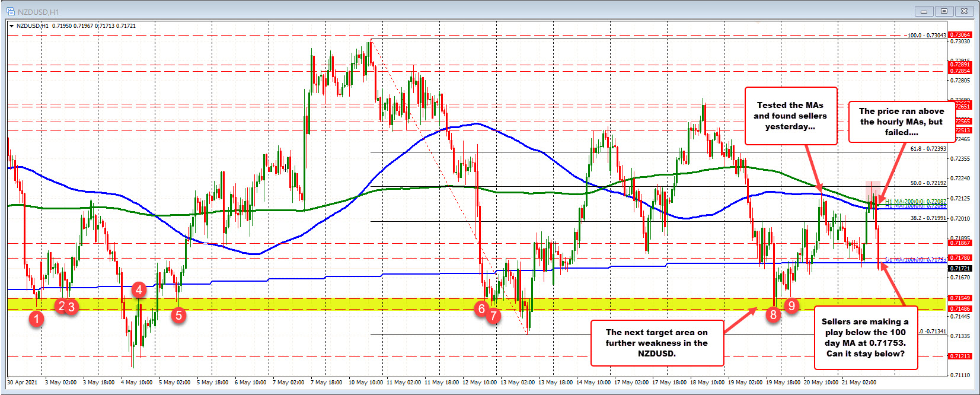Click the 'Sellers are making a play' annotation

tap(865, 337)
